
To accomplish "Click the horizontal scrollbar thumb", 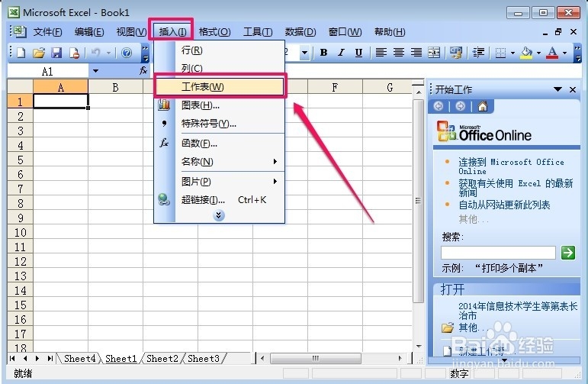I will 316,359.
